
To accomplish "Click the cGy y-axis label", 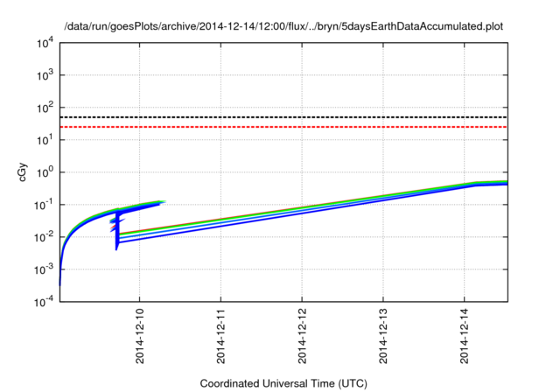I will (23, 172).
